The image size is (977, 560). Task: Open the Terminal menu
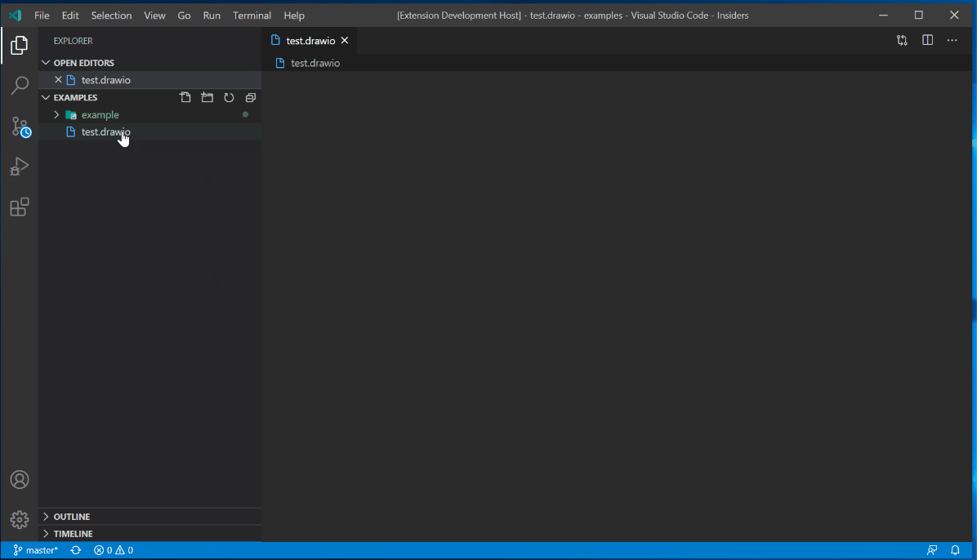point(252,15)
